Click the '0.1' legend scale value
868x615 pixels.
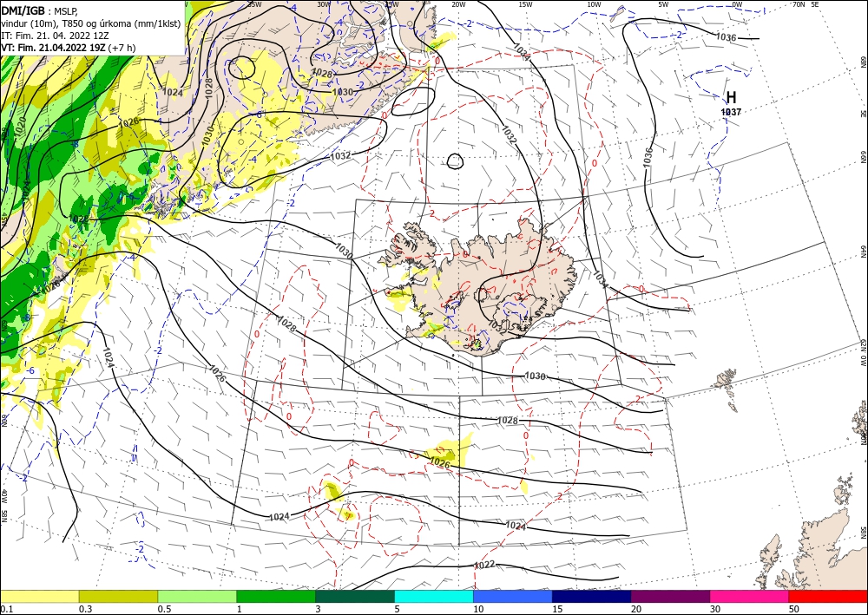point(5,609)
